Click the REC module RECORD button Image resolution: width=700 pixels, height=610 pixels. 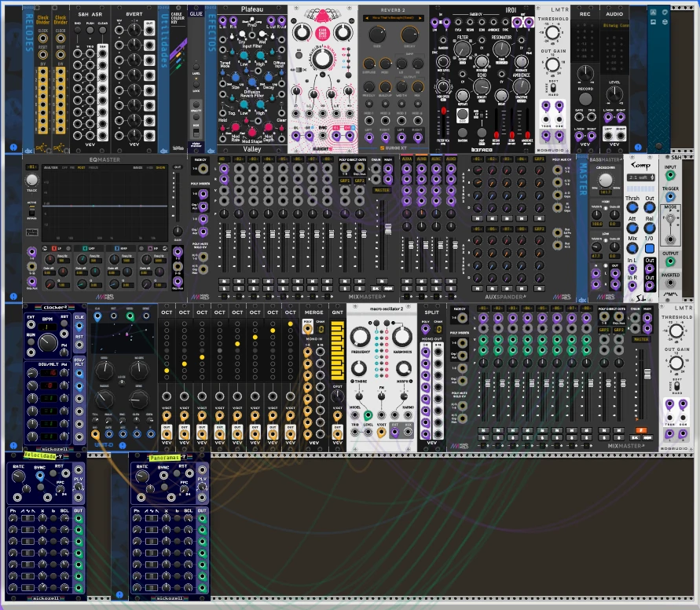[585, 99]
